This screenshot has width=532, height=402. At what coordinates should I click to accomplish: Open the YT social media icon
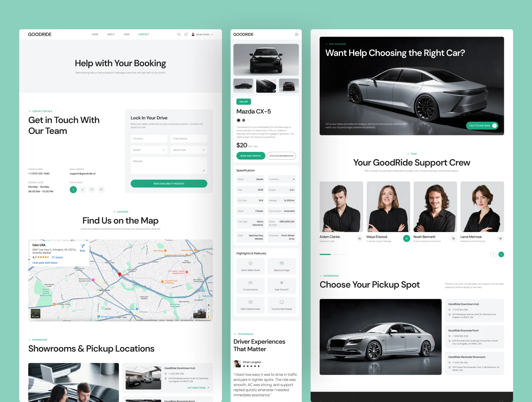tap(101, 190)
